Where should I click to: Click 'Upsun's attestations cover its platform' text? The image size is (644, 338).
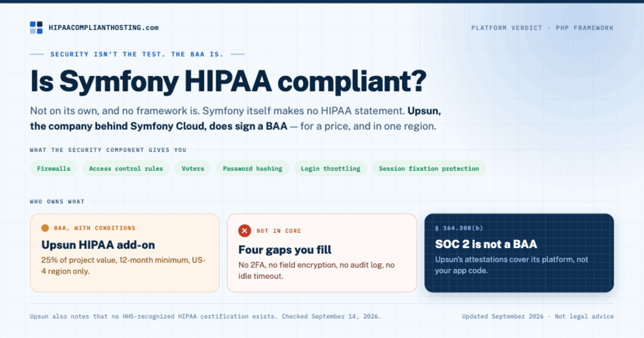click(x=511, y=265)
